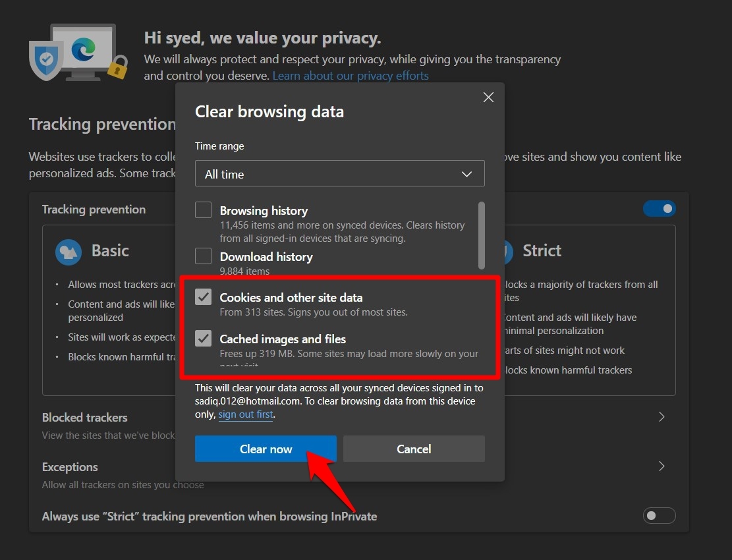Close the Clear browsing data dialog

click(x=488, y=98)
